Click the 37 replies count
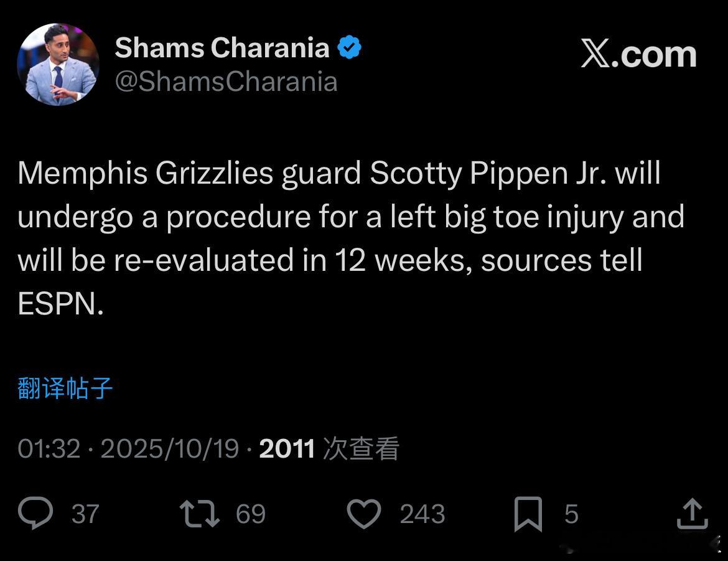728x561 pixels. coord(85,514)
